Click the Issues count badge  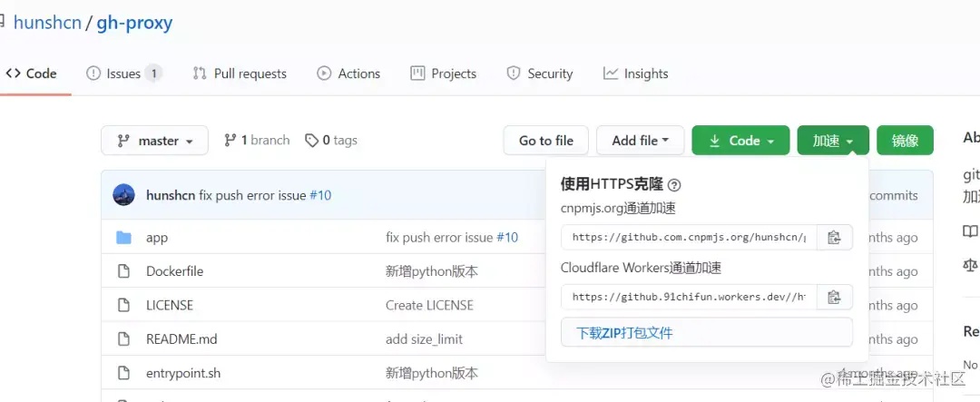click(x=153, y=74)
